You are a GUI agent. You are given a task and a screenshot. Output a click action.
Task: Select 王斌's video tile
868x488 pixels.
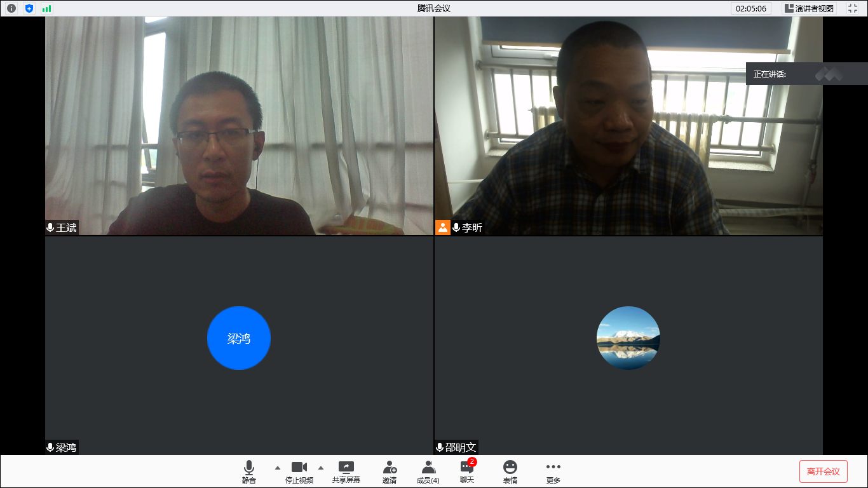pos(239,126)
